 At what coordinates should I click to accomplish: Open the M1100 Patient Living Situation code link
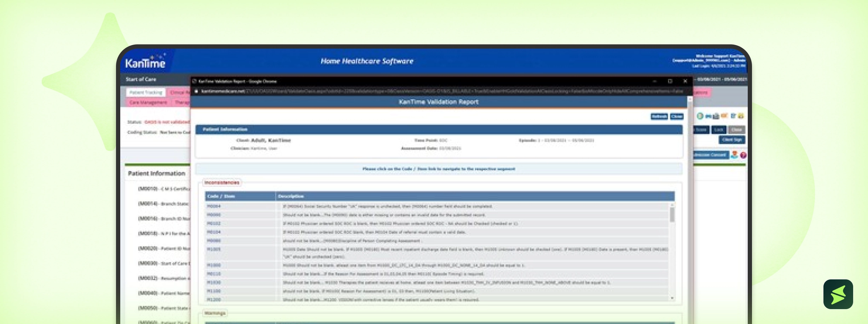coord(214,291)
